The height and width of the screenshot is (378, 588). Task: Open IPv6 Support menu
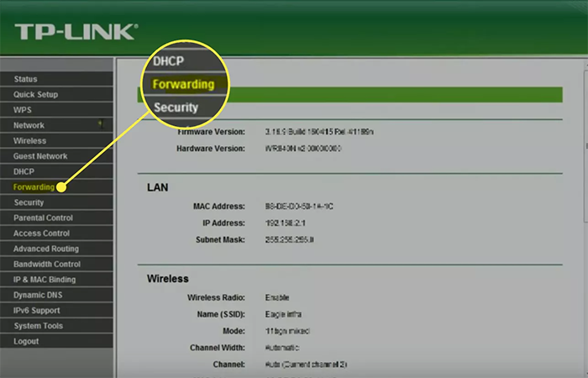[37, 310]
